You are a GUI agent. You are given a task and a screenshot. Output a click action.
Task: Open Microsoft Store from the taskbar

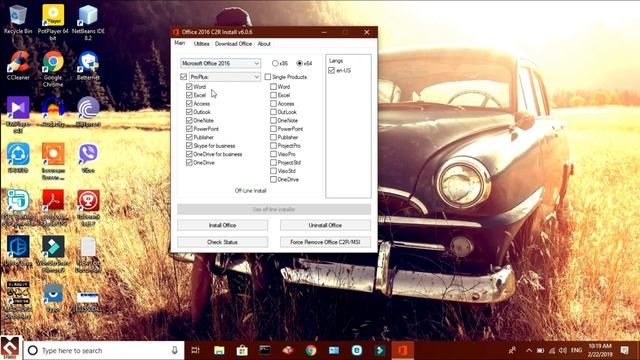point(242,350)
